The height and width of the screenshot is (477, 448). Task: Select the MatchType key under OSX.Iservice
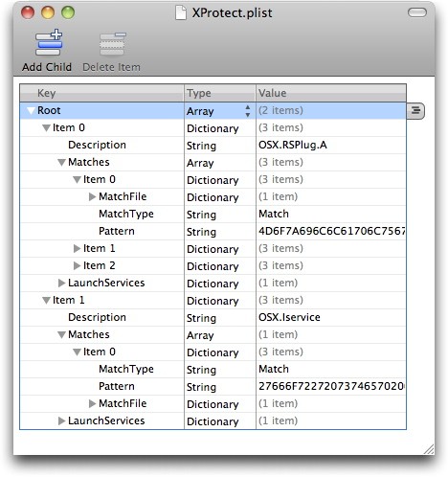[x=126, y=369]
